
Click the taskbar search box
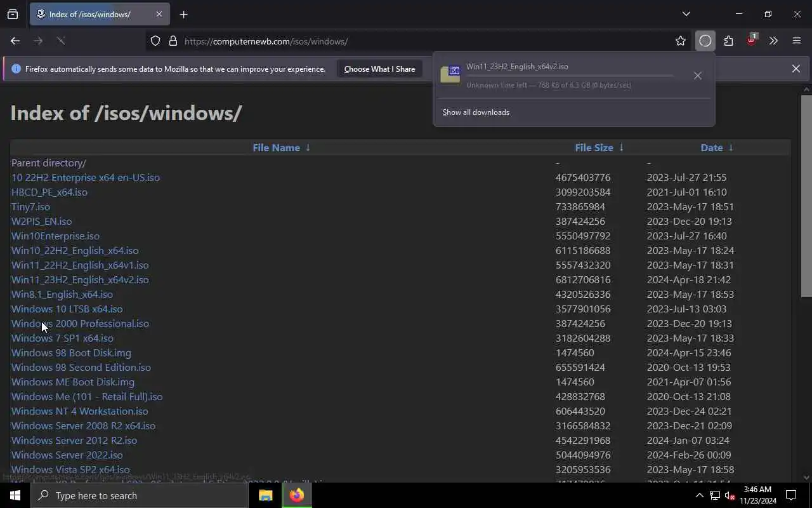tap(140, 495)
